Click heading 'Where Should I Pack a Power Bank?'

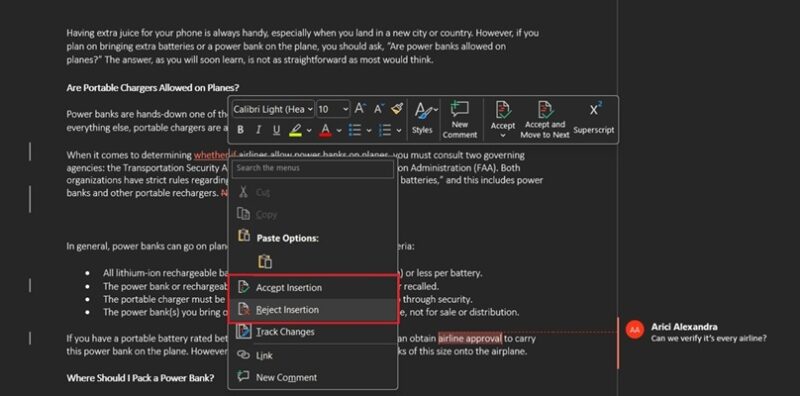[140, 378]
